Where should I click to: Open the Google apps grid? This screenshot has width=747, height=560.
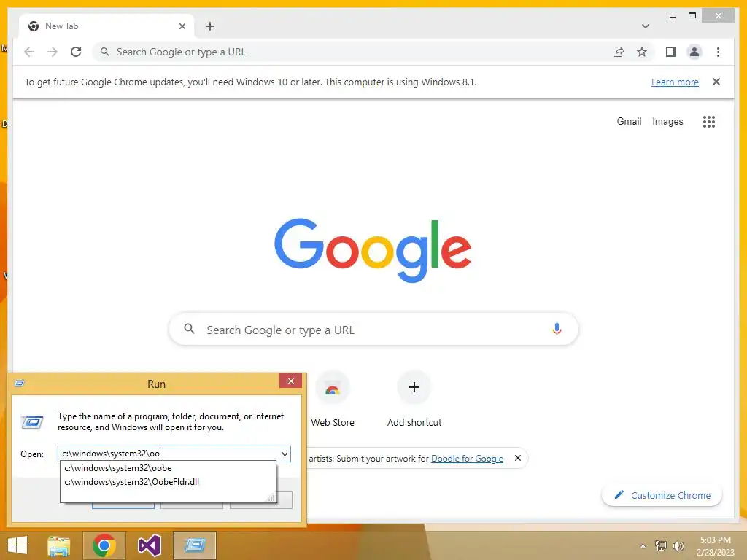pyautogui.click(x=709, y=122)
